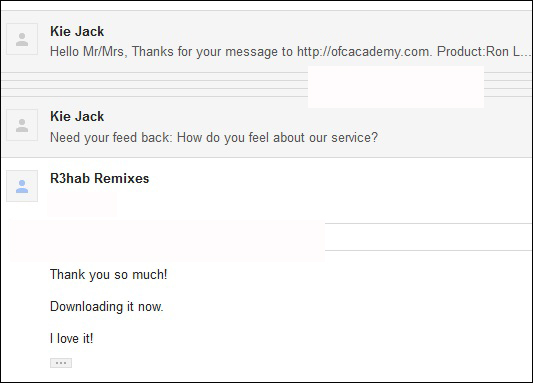Click the second 'Kie Jack' sender name
The width and height of the screenshot is (533, 383).
click(x=77, y=116)
